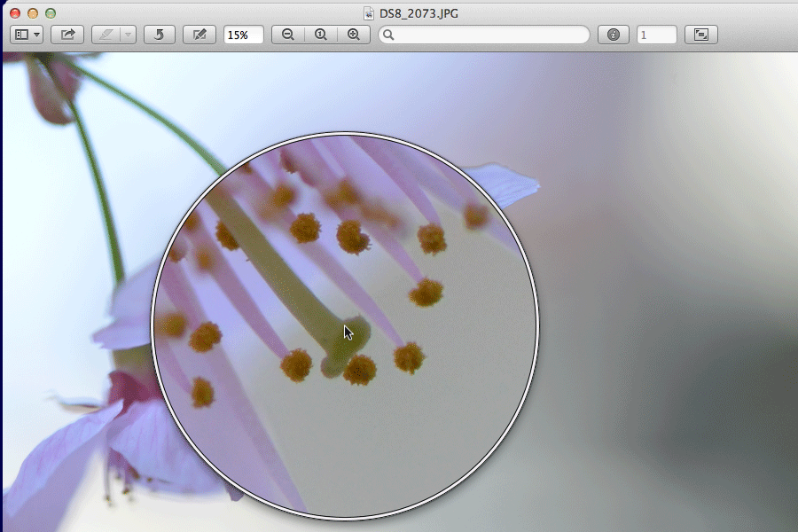Zoom out with the minus magnifier

tap(288, 35)
